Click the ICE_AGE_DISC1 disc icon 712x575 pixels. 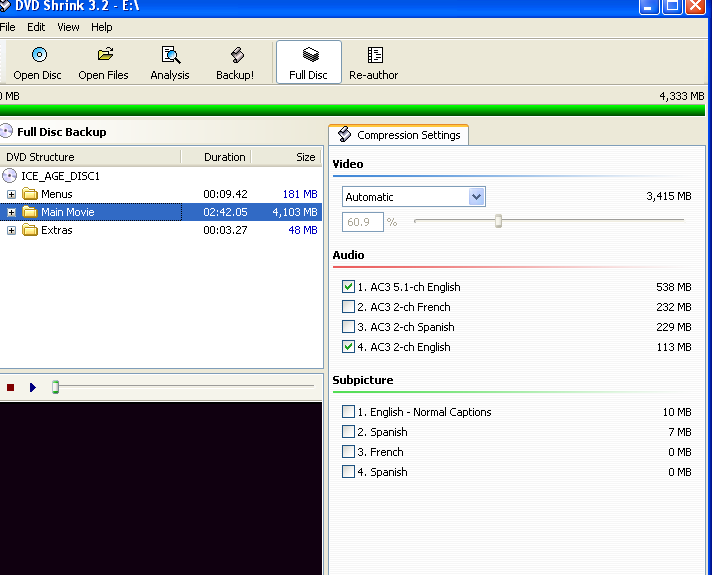[x=9, y=175]
